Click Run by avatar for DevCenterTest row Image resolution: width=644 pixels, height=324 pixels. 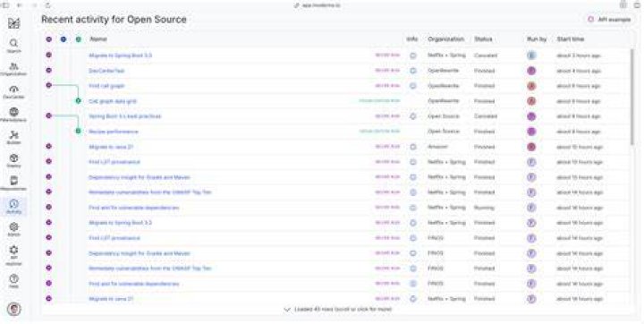[x=531, y=71]
